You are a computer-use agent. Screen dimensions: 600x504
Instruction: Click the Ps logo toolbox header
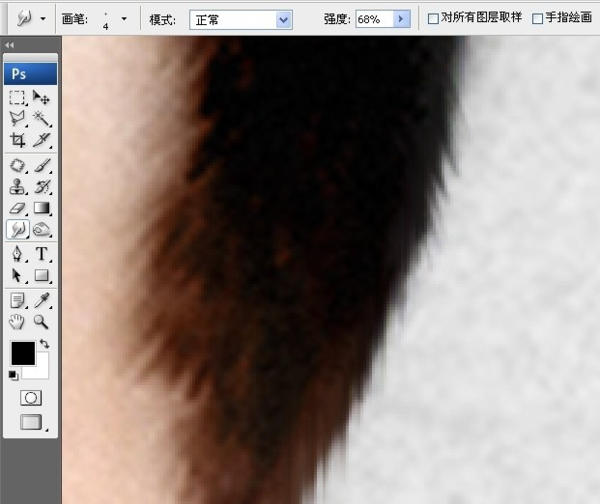click(31, 73)
